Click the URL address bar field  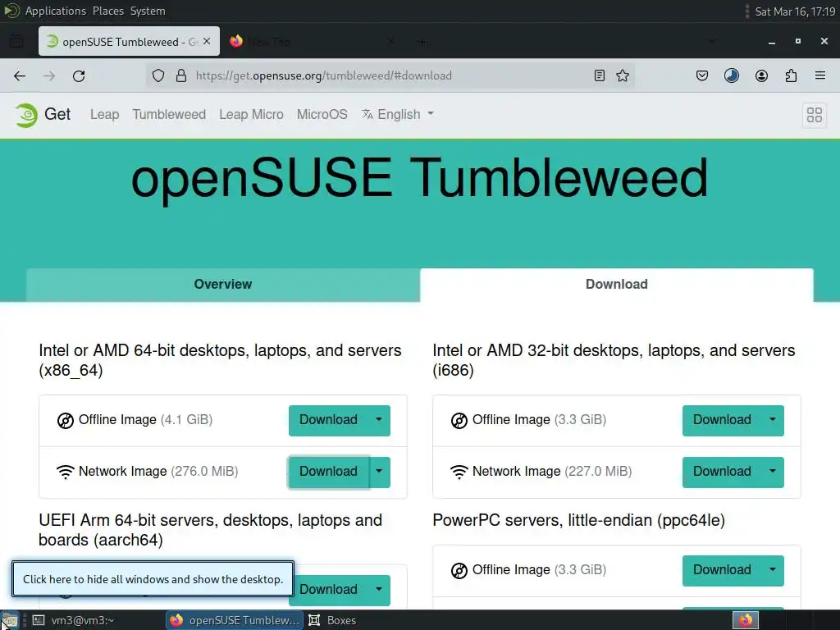pyautogui.click(x=390, y=75)
